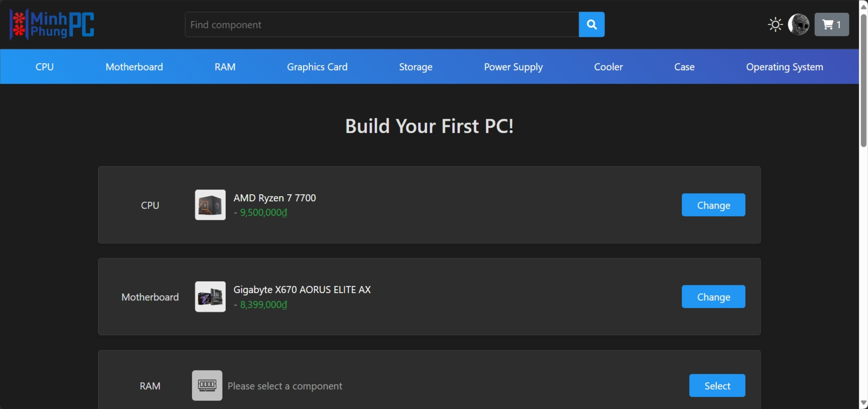This screenshot has width=868, height=409.
Task: Change the selected CPU component
Action: coord(713,205)
